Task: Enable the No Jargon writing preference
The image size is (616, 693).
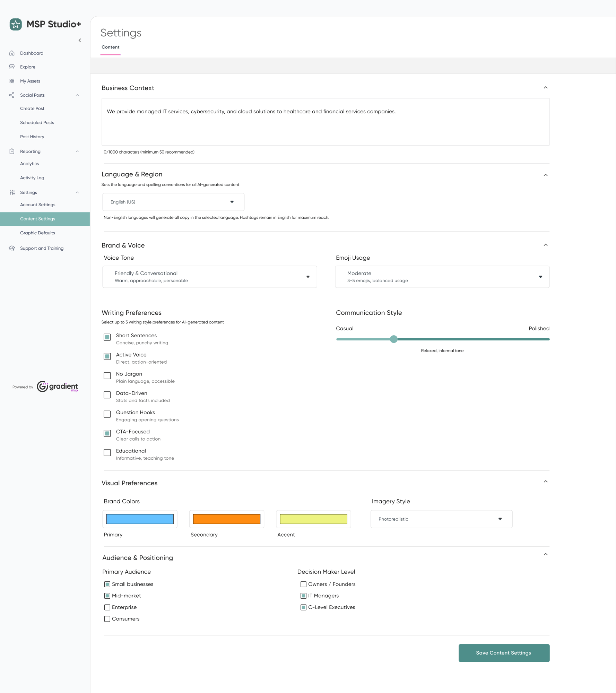Action: pos(107,375)
